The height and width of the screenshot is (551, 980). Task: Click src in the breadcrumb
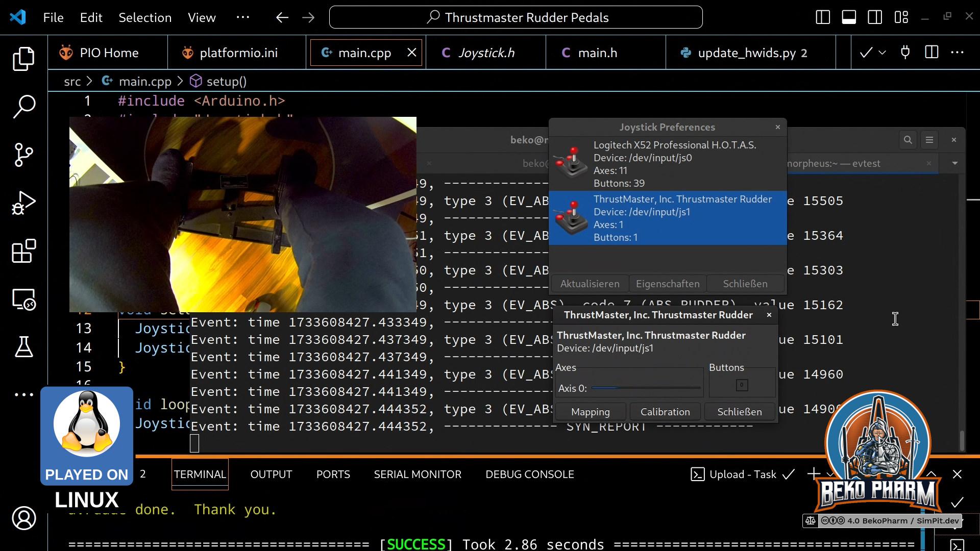pos(72,82)
